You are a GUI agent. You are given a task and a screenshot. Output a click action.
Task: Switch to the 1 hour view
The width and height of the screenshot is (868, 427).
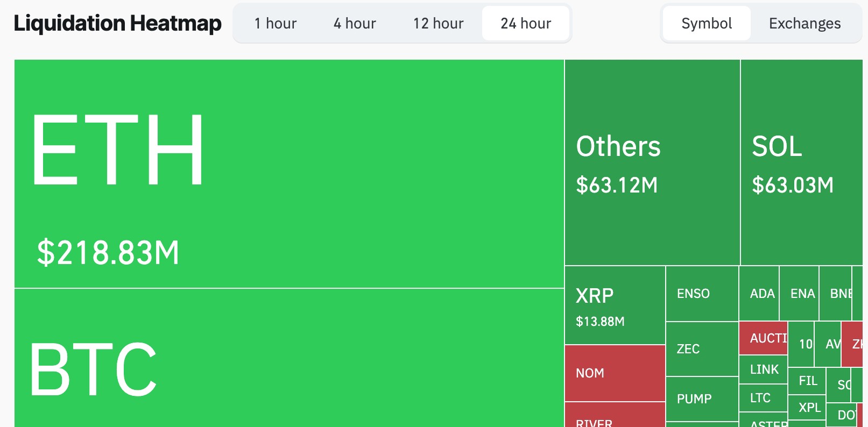point(275,23)
